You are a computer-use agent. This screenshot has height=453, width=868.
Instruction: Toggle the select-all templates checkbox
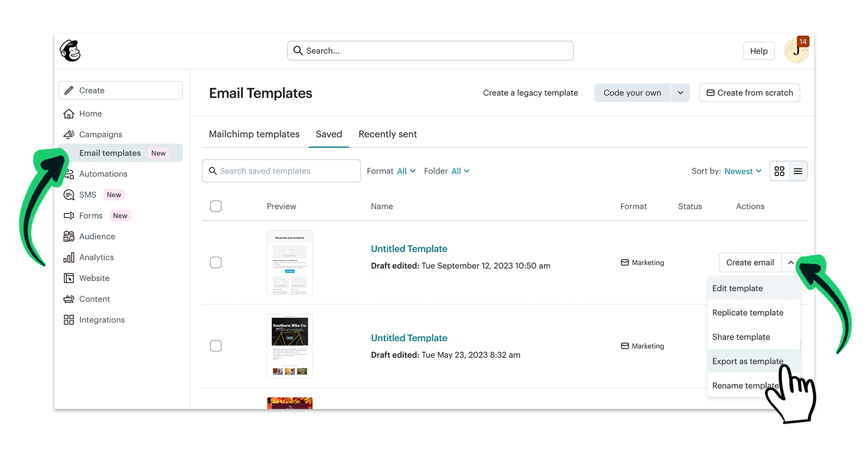pos(216,206)
